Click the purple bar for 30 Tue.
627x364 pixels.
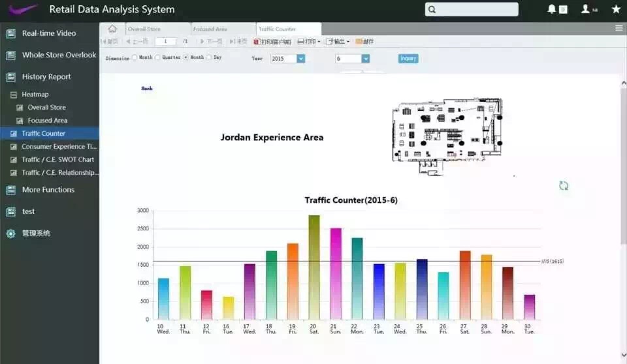[x=530, y=307]
